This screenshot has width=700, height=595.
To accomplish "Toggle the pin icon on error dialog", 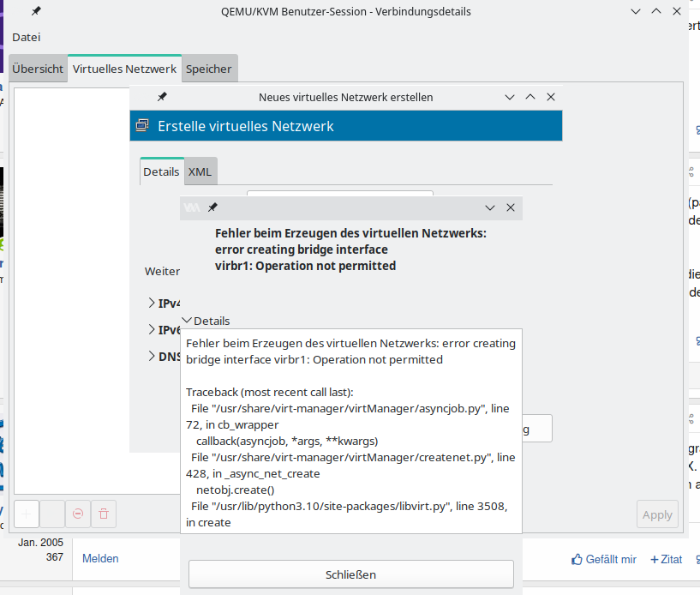I will [213, 207].
